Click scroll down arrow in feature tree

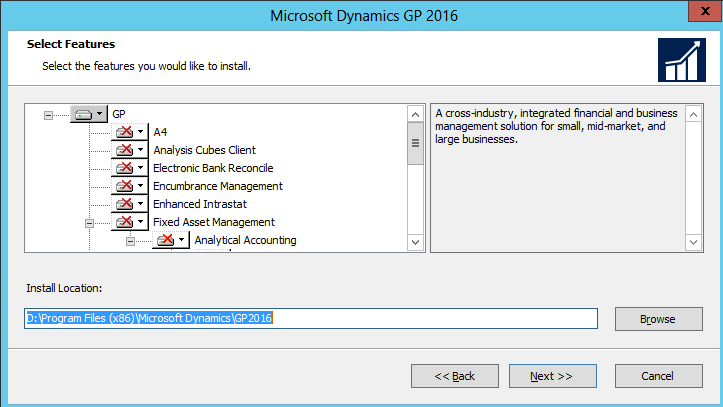415,242
